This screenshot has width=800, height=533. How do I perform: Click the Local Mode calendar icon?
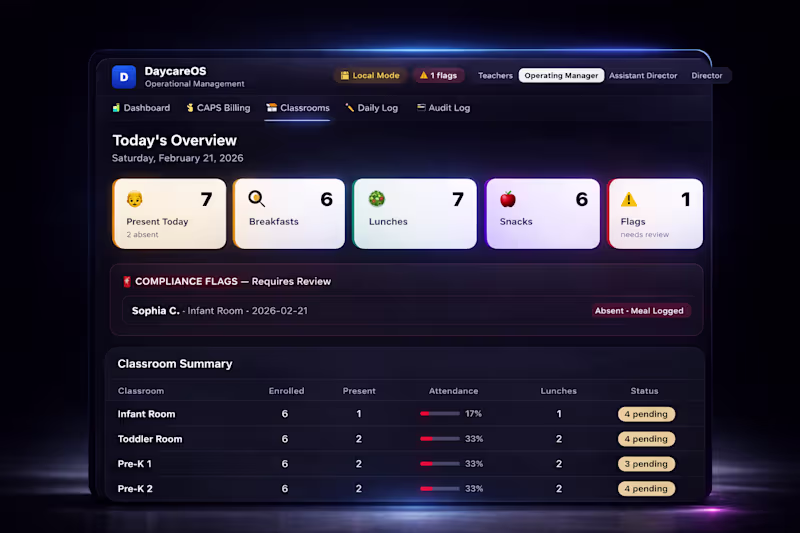345,75
